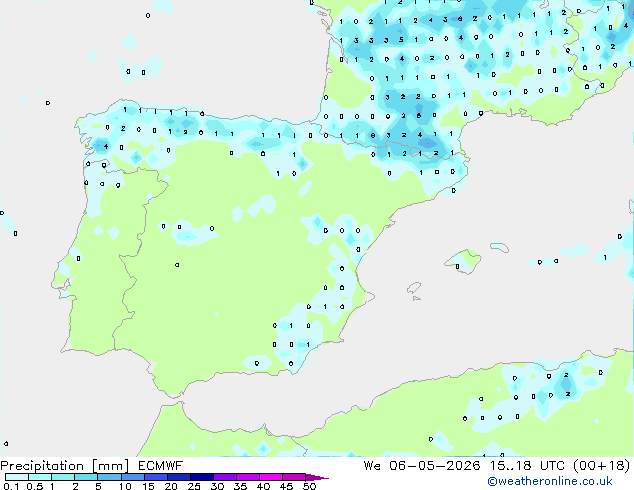Viewport: 634px width, 490px height.
Task: Pick the 15–20 mm legend swatch
Action: [x=155, y=477]
